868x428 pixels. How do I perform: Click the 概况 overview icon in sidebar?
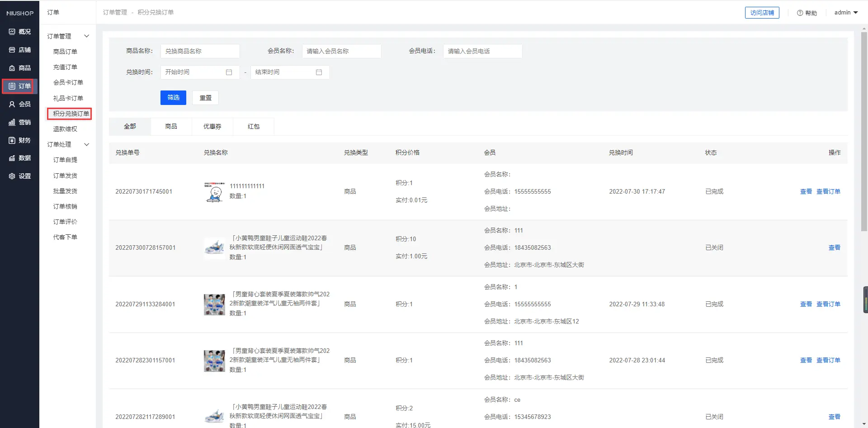(x=12, y=32)
